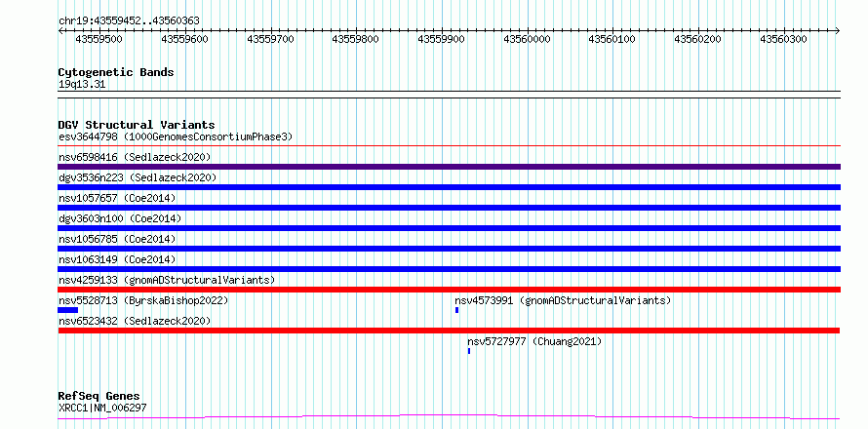
Task: Open variant nsv5727977 (Chuang2021) label
Action: pyautogui.click(x=534, y=341)
